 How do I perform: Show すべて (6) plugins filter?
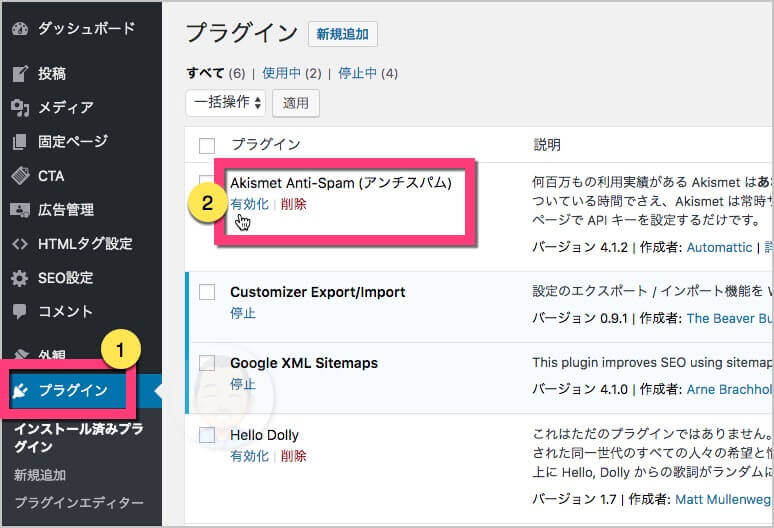pos(216,74)
